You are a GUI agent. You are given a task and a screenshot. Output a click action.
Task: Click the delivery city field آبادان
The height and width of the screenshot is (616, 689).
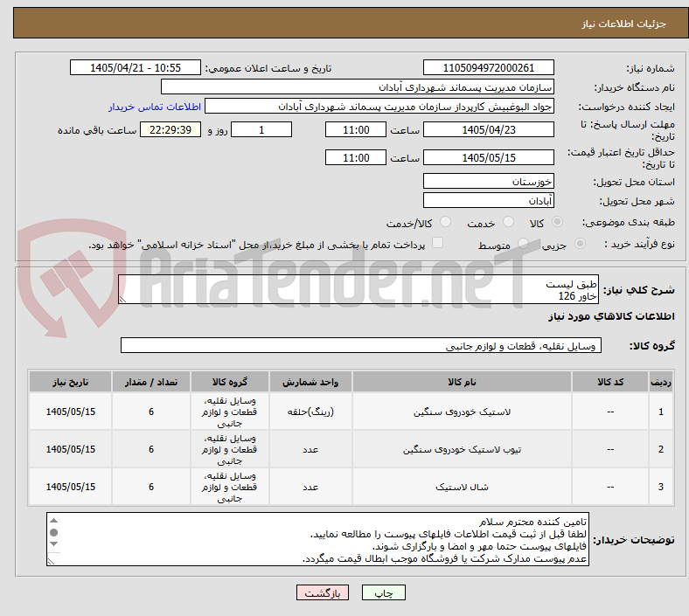click(488, 201)
